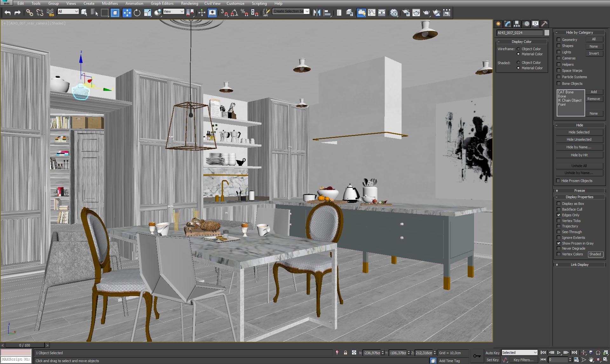Select the Select Region tool icon

click(x=105, y=13)
